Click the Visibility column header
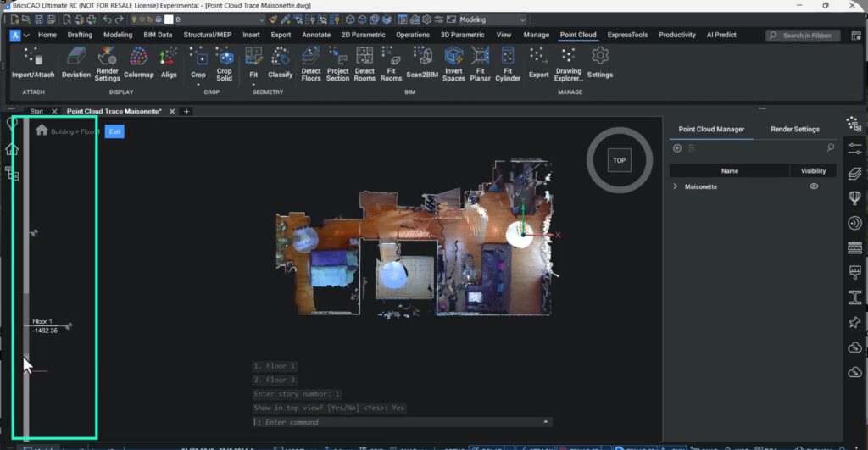This screenshot has height=450, width=868. [x=813, y=171]
